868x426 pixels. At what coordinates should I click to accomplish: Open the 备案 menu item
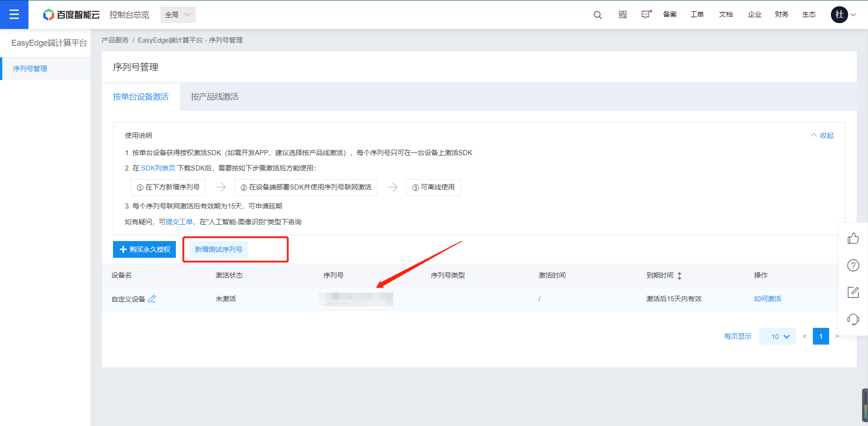[x=670, y=14]
